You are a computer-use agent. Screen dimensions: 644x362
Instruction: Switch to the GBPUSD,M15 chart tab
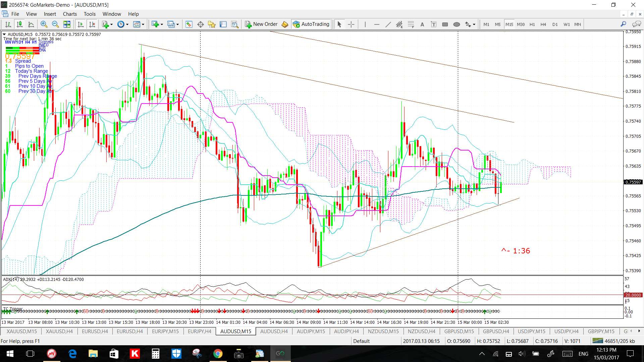pyautogui.click(x=459, y=331)
